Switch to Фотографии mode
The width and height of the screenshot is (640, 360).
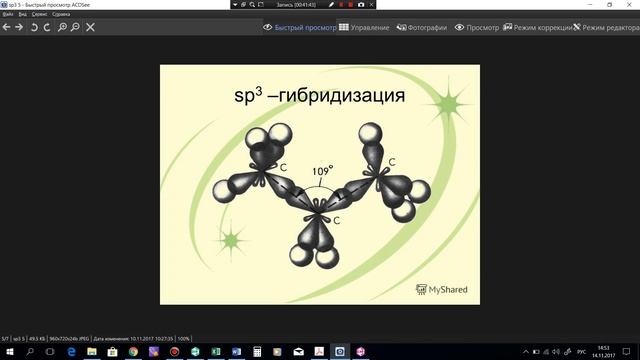pos(422,27)
